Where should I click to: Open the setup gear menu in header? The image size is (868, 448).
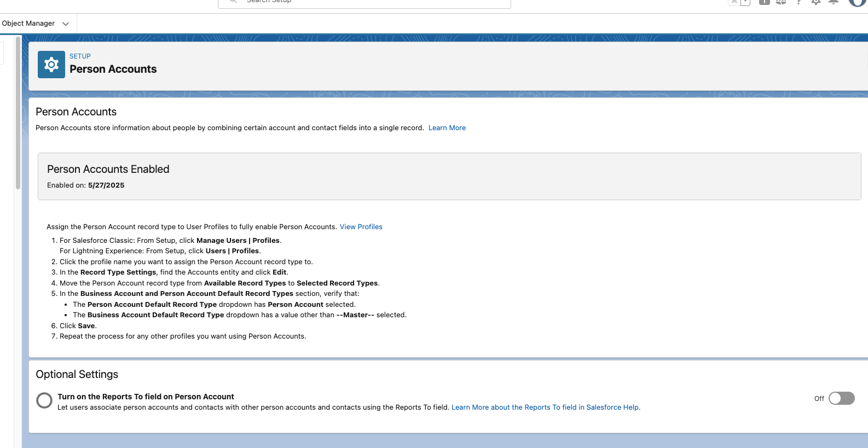816,2
